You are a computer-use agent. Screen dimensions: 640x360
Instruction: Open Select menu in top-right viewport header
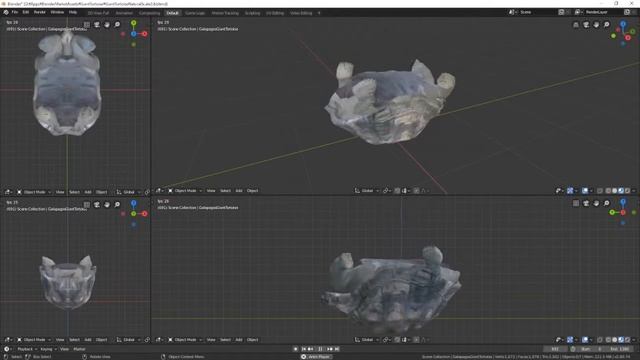pos(225,191)
